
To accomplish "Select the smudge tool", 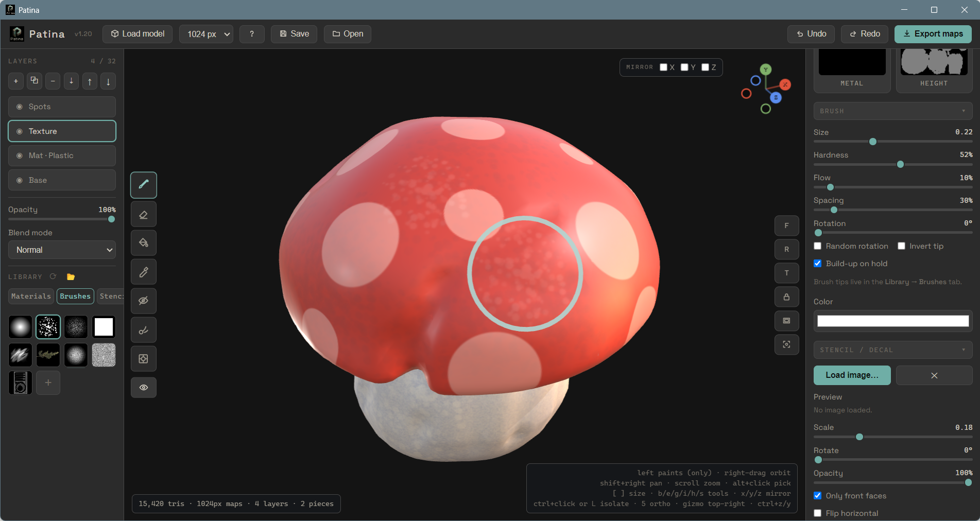I will pyautogui.click(x=144, y=330).
